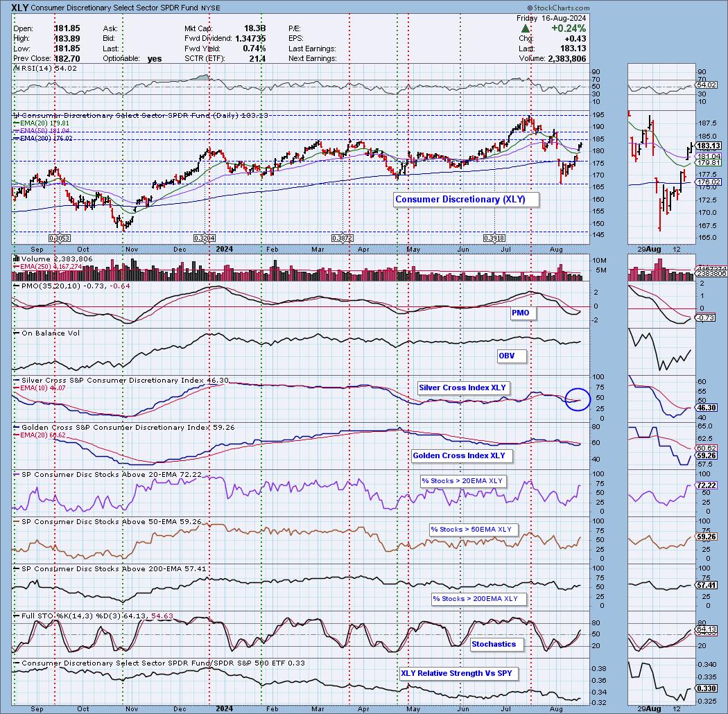Click the SCTR (ETF) value 21.4
This screenshot has height=714, width=728.
point(257,58)
